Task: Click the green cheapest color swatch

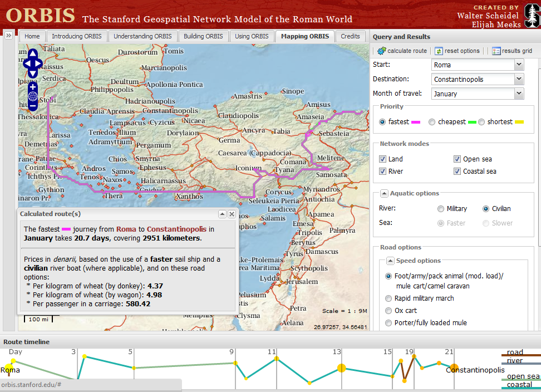Action: pyautogui.click(x=473, y=122)
